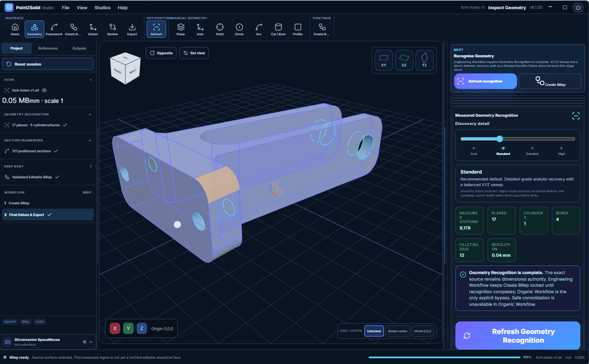Expand the 3Dconnexion SpaceMouse dropdown chevron
589x364 pixels.
(91, 342)
